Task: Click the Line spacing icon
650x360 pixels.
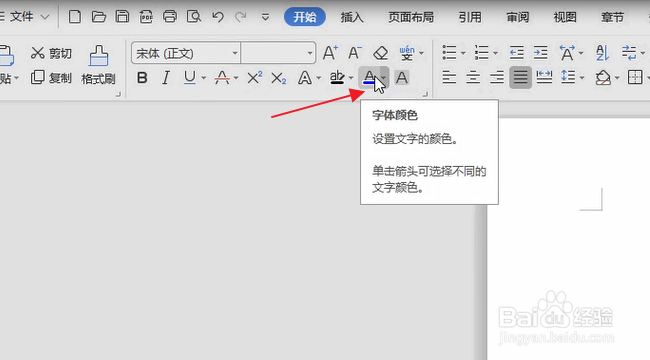Action: pos(568,77)
